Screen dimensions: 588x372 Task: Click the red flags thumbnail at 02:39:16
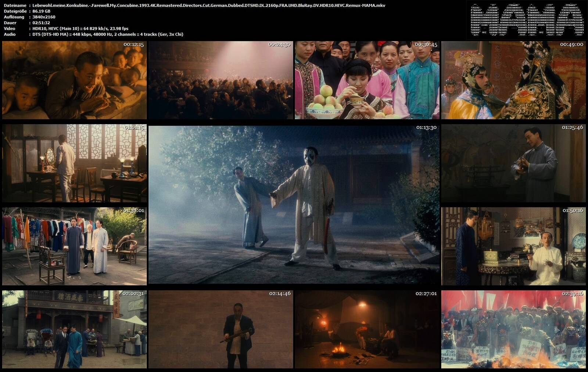(513, 329)
